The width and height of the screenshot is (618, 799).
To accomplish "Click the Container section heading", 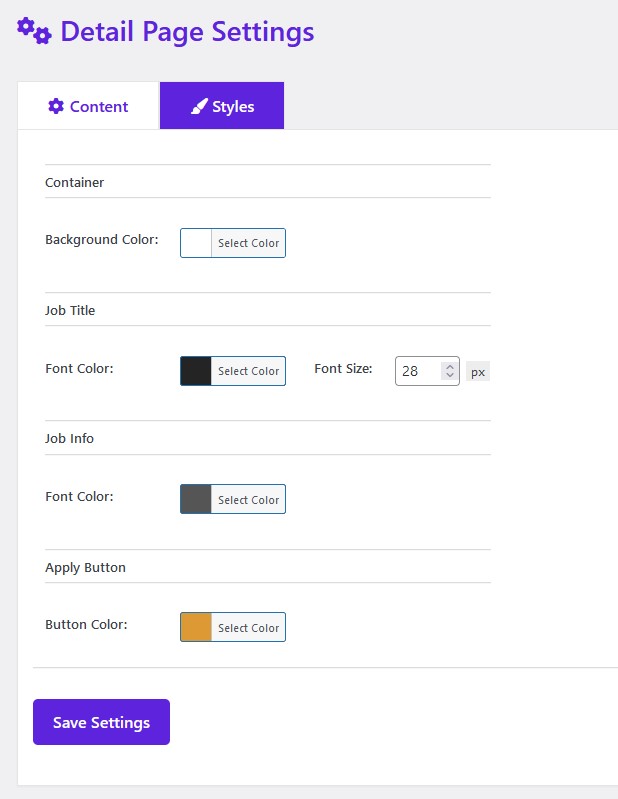I will [x=74, y=182].
